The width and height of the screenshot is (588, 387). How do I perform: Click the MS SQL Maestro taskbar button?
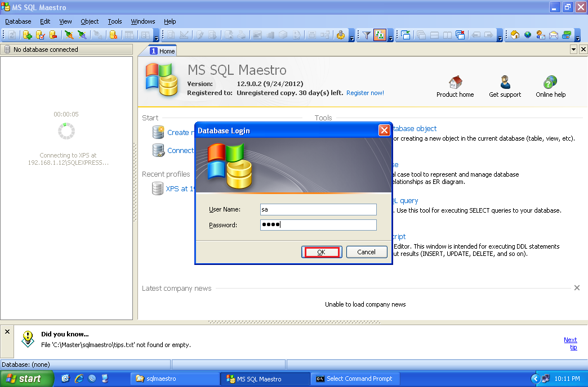(x=265, y=379)
